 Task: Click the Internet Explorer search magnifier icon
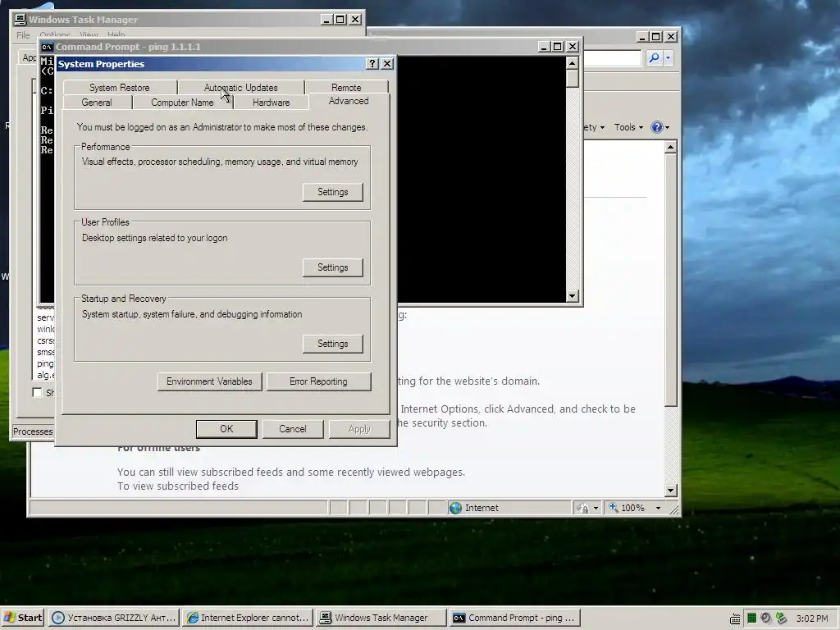tap(654, 58)
